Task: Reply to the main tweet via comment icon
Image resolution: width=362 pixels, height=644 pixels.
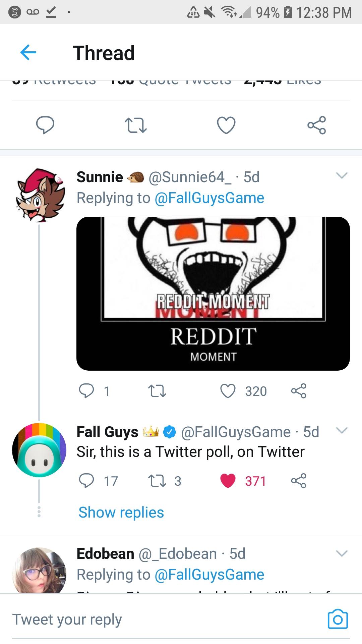Action: coord(45,125)
